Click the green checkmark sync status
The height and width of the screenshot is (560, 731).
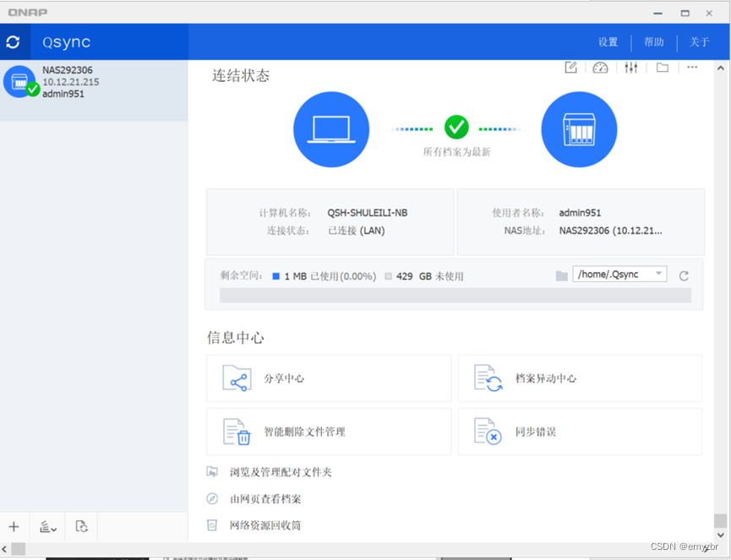point(456,128)
